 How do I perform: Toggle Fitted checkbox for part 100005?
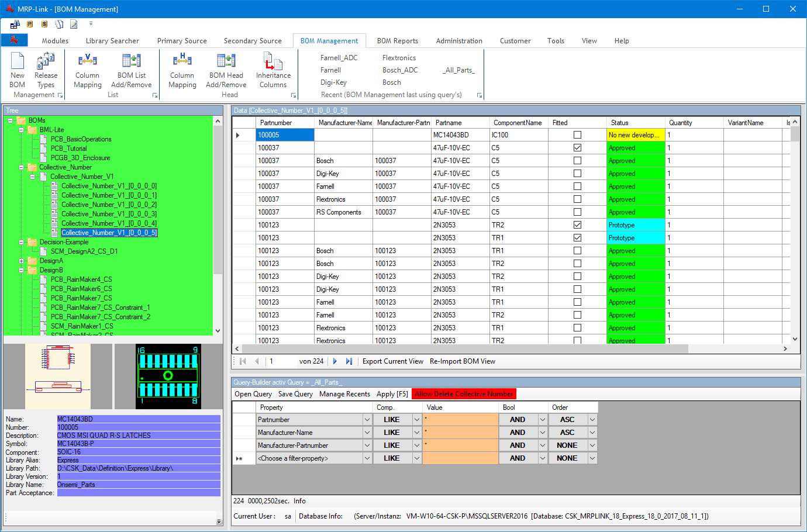coord(577,135)
